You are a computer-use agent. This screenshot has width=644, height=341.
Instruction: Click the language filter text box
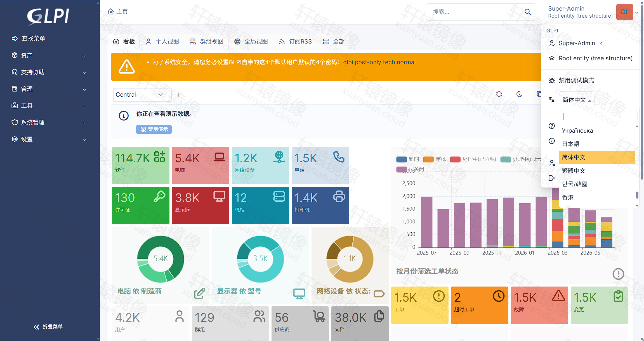[x=599, y=116]
